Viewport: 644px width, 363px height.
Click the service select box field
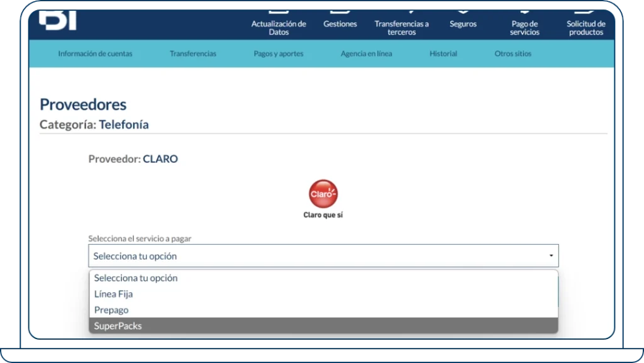coord(314,256)
